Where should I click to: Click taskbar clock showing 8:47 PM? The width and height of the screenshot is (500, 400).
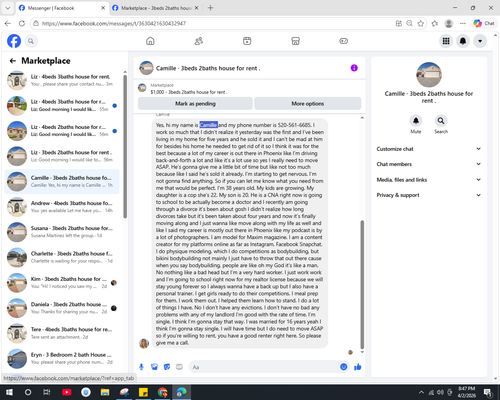(x=467, y=392)
